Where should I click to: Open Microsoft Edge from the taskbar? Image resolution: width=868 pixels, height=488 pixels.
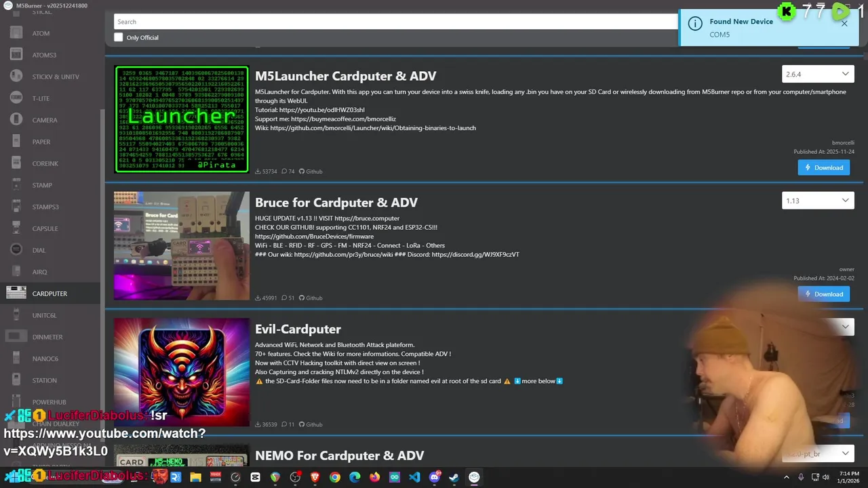[x=355, y=477]
